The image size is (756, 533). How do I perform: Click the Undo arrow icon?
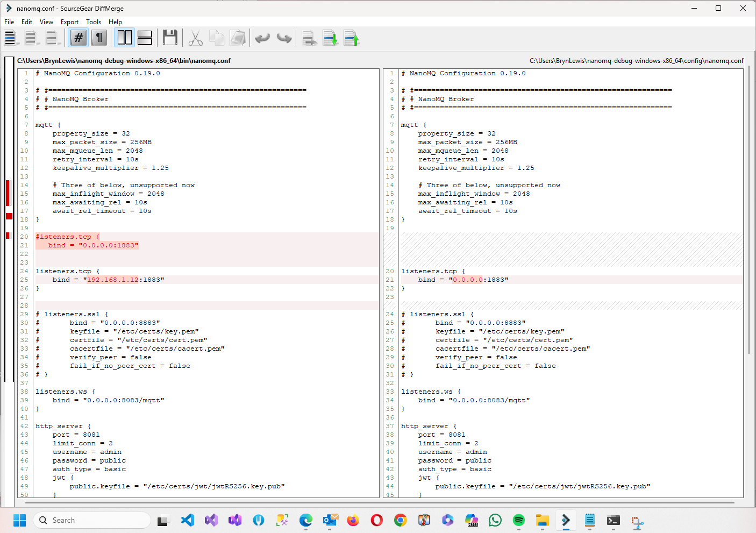click(262, 38)
